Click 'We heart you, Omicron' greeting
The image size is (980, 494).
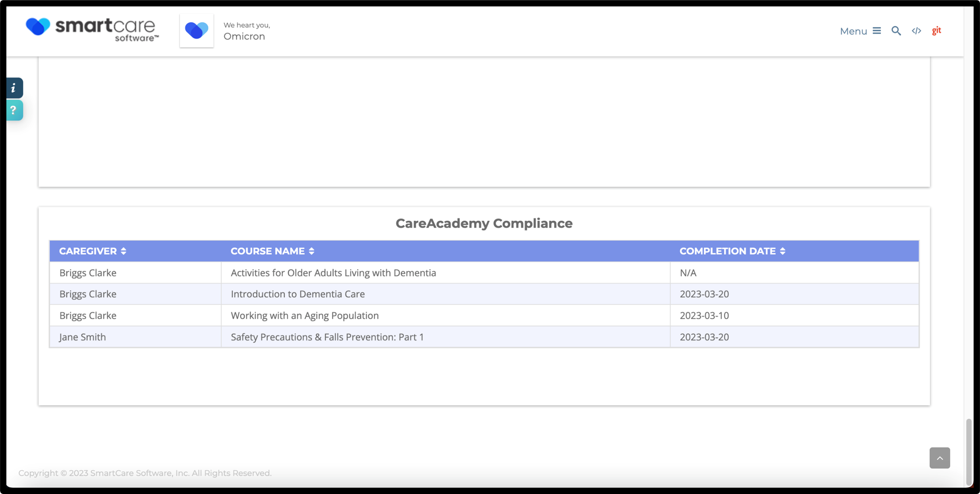pyautogui.click(x=247, y=31)
